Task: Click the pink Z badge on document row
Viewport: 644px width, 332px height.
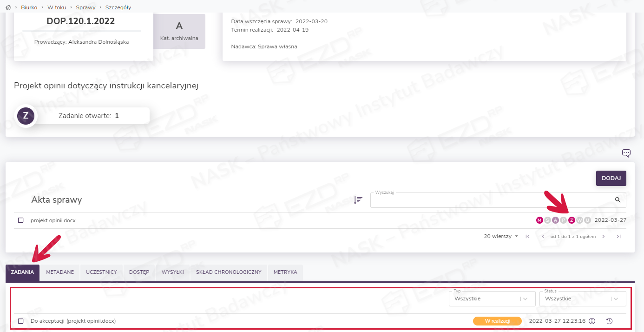Action: click(572, 220)
